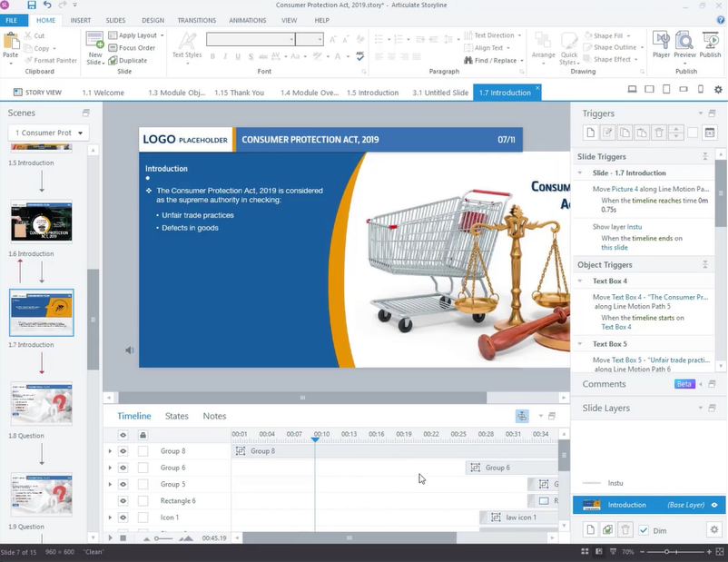728x562 pixels.
Task: Collapse Slide - 1.7 Introduction triggers
Action: coord(580,173)
